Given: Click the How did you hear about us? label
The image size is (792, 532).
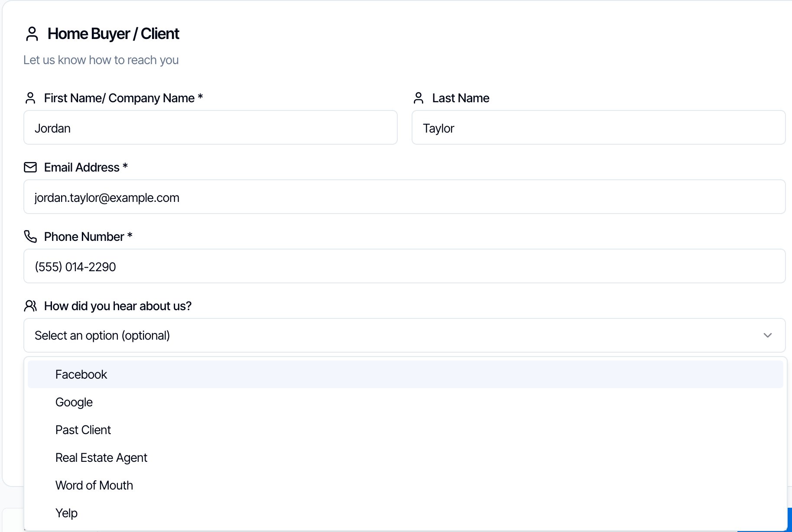Looking at the screenshot, I should click(118, 306).
